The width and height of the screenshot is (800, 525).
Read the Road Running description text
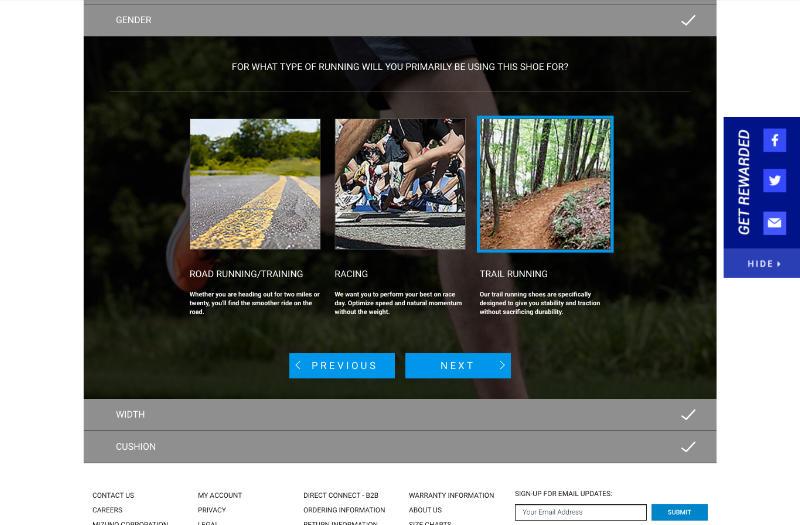tap(255, 303)
